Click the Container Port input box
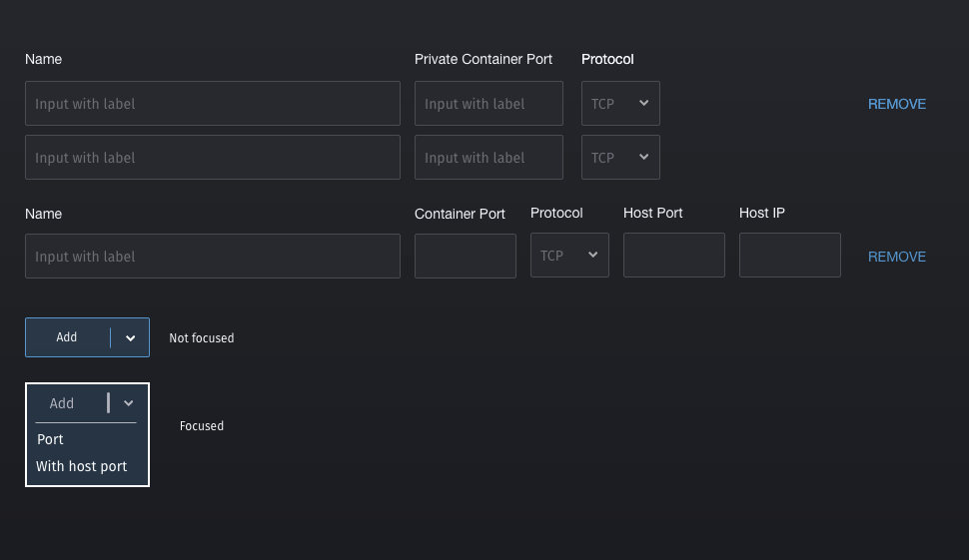Viewport: 969px width, 560px height. 465,256
